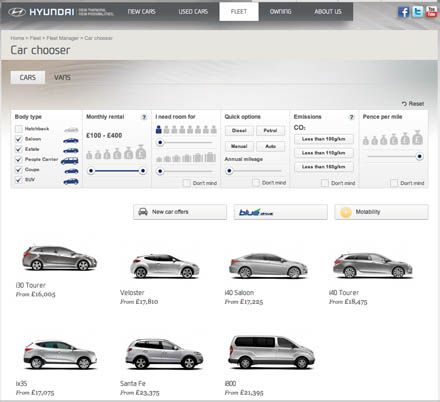The image size is (440, 402).
Task: Select the Santa Fe car image
Action: (x=164, y=354)
